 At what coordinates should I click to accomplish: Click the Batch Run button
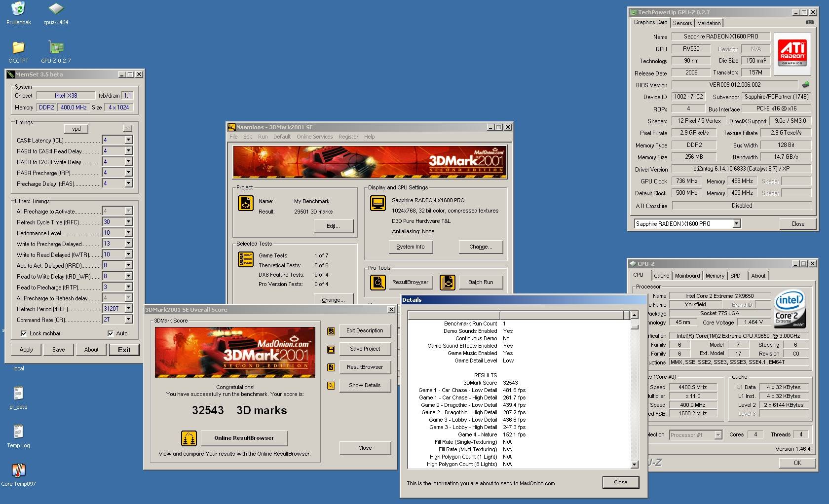tap(481, 282)
